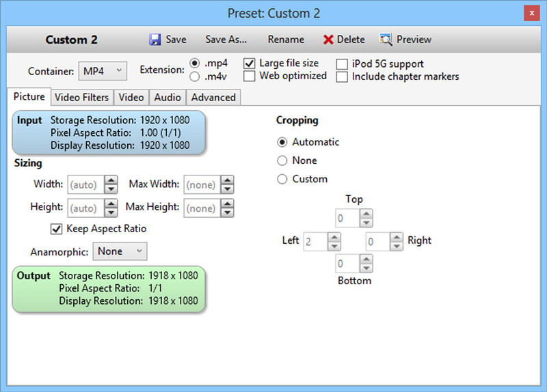Image resolution: width=547 pixels, height=392 pixels.
Task: Decrease Max Height with down arrow
Action: tap(227, 212)
